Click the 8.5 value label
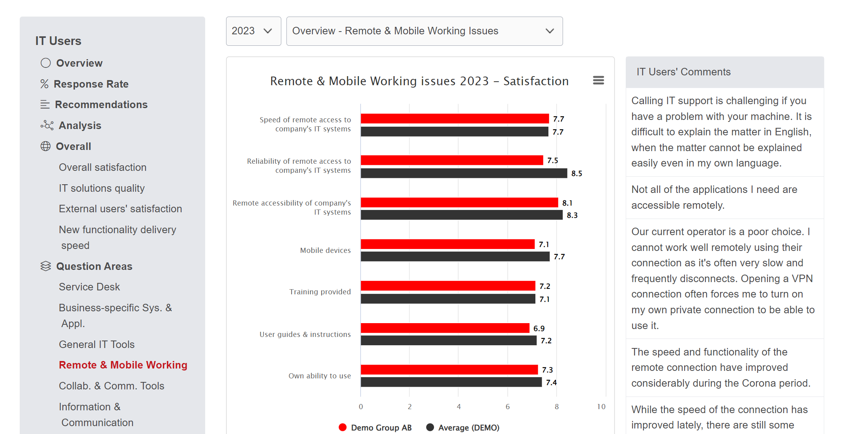The height and width of the screenshot is (434, 868). click(577, 173)
